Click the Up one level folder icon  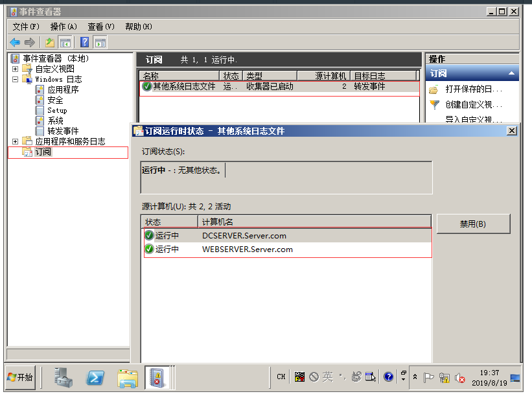(x=50, y=43)
